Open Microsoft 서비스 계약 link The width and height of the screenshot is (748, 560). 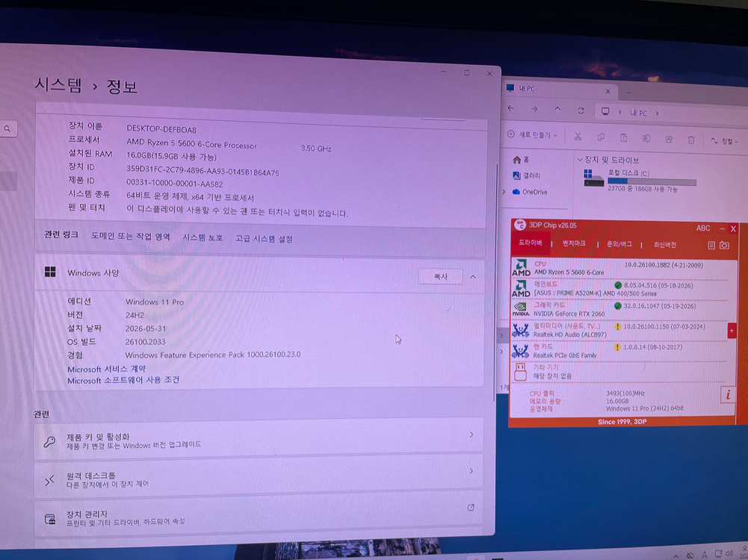pyautogui.click(x=106, y=369)
